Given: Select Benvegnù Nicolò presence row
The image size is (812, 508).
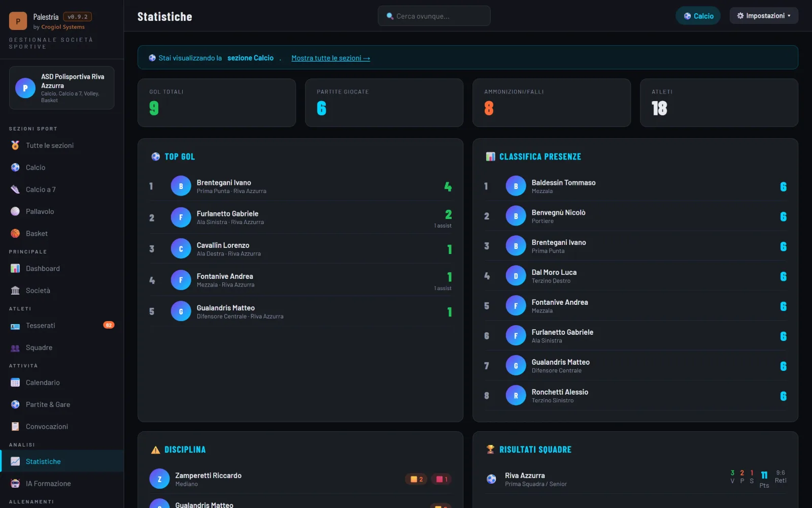Looking at the screenshot, I should point(635,216).
